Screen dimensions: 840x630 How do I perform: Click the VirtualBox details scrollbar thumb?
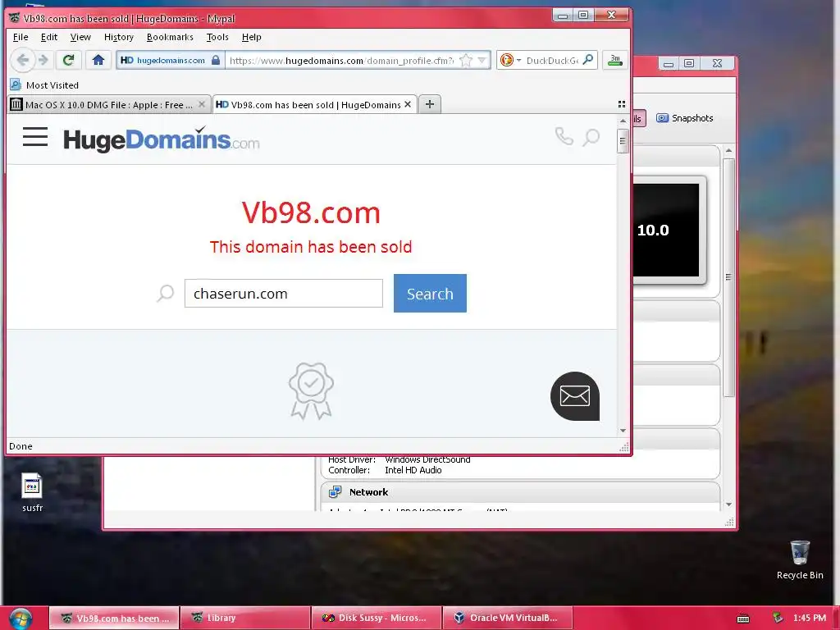[728, 277]
